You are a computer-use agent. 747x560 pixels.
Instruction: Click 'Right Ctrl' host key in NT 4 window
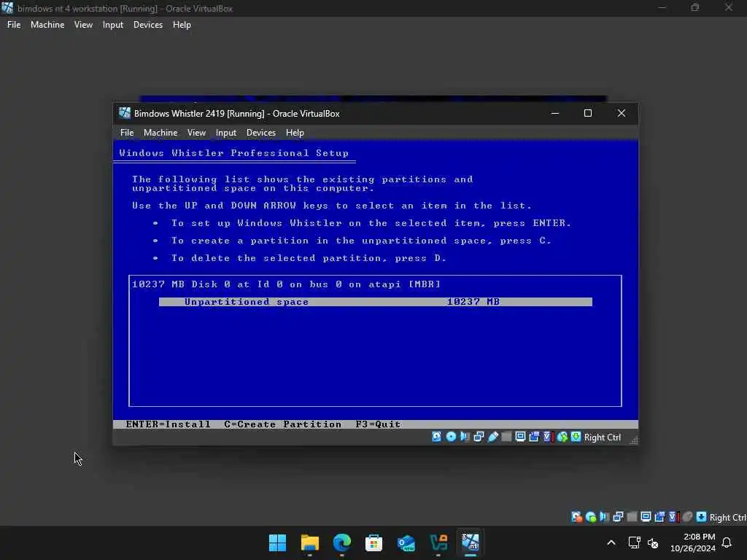(x=727, y=518)
